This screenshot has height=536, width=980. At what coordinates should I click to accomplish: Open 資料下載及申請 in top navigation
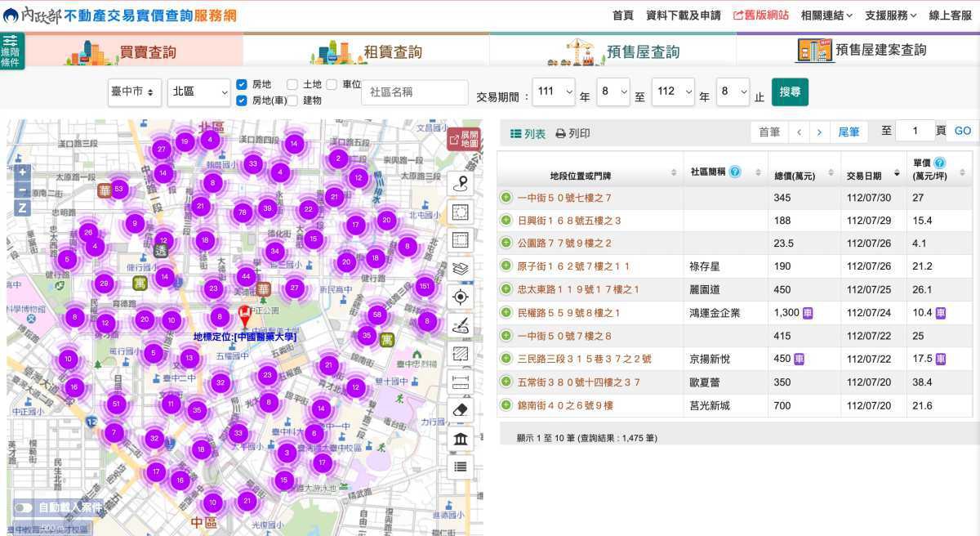(684, 16)
